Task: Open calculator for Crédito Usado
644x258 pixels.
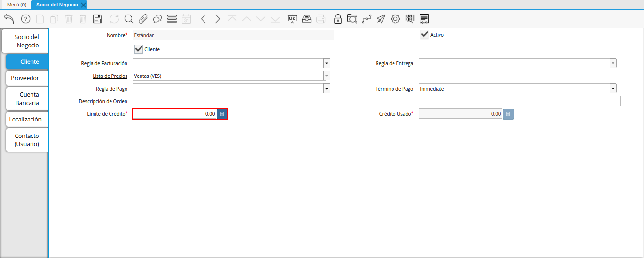Action: [x=508, y=114]
